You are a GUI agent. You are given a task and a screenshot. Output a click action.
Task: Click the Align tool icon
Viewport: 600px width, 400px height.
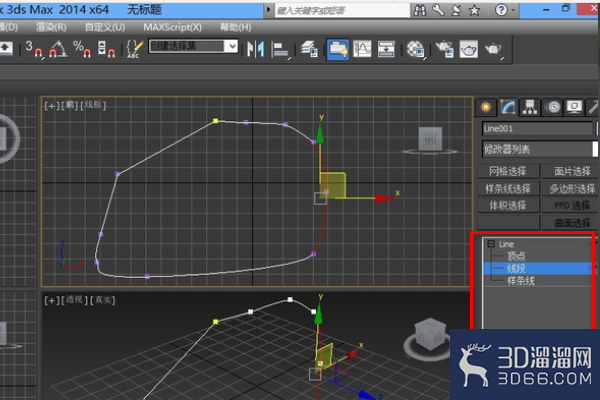(280, 50)
